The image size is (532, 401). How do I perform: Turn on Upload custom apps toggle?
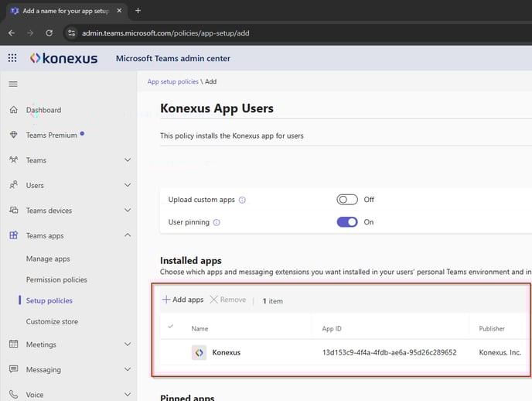click(347, 200)
